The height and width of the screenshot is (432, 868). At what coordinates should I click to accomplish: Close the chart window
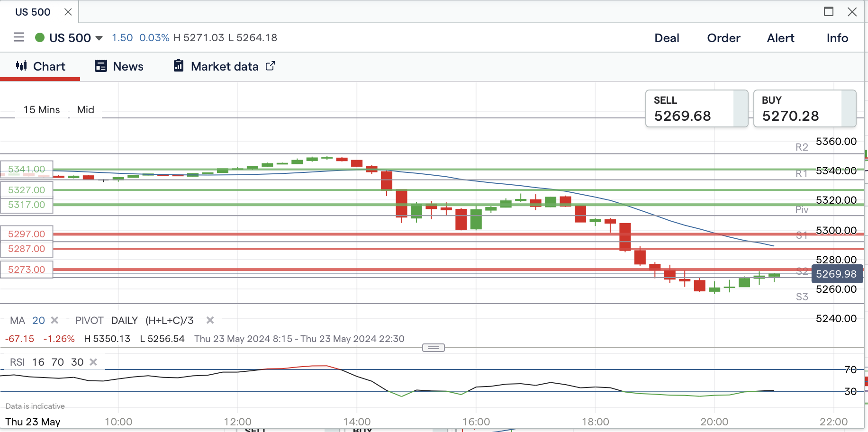pyautogui.click(x=852, y=12)
